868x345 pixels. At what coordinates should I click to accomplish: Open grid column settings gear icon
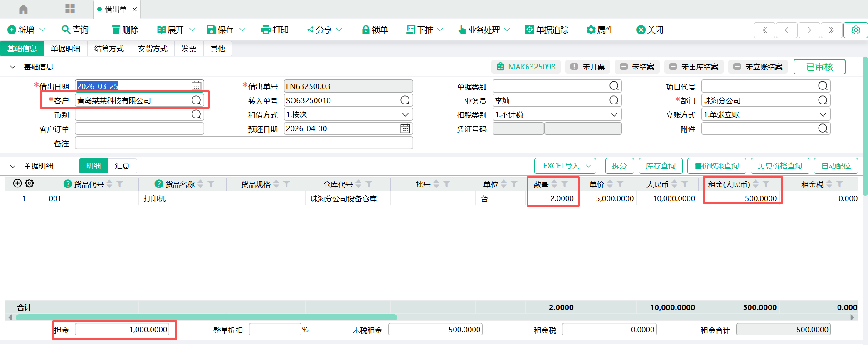point(30,183)
